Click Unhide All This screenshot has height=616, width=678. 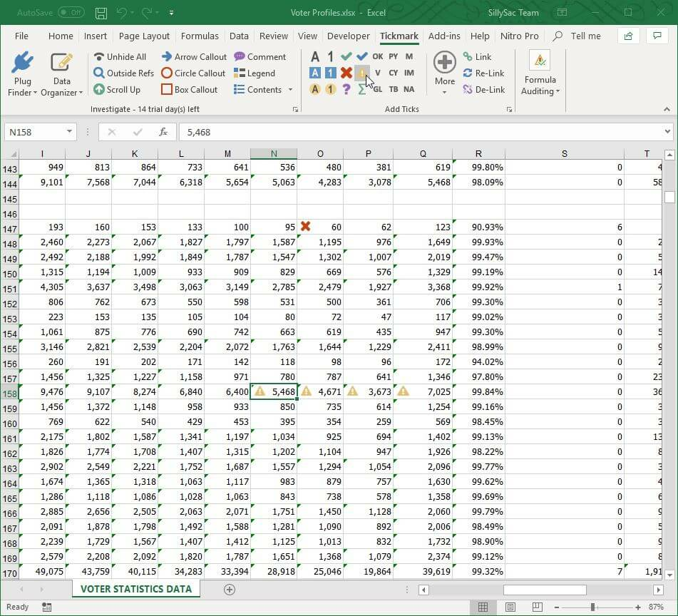[120, 56]
